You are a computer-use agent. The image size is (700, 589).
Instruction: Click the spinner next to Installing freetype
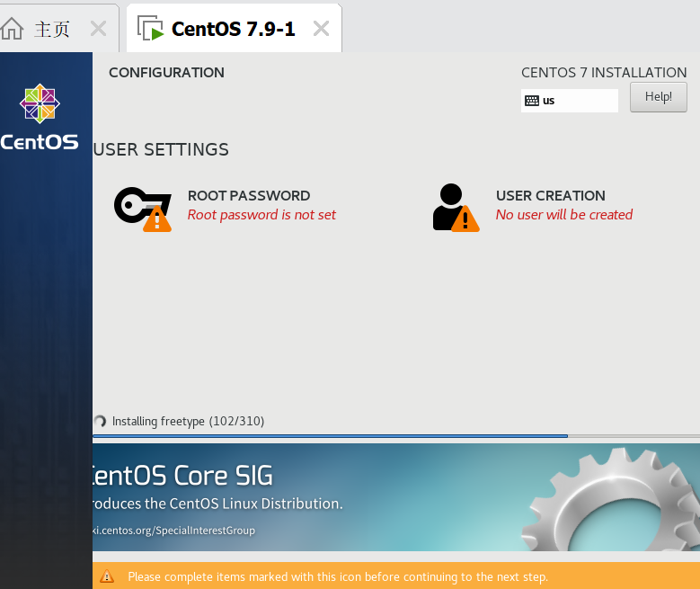pos(100,421)
